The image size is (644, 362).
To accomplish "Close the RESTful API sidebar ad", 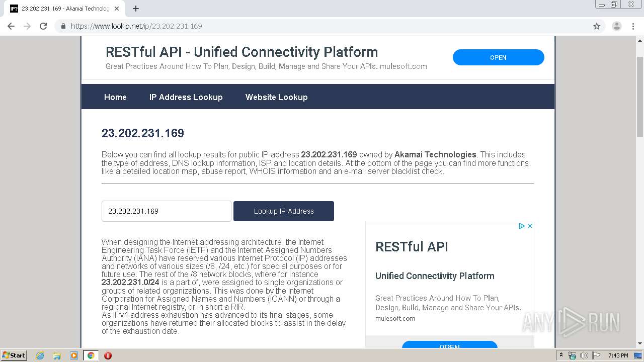I will point(530,226).
